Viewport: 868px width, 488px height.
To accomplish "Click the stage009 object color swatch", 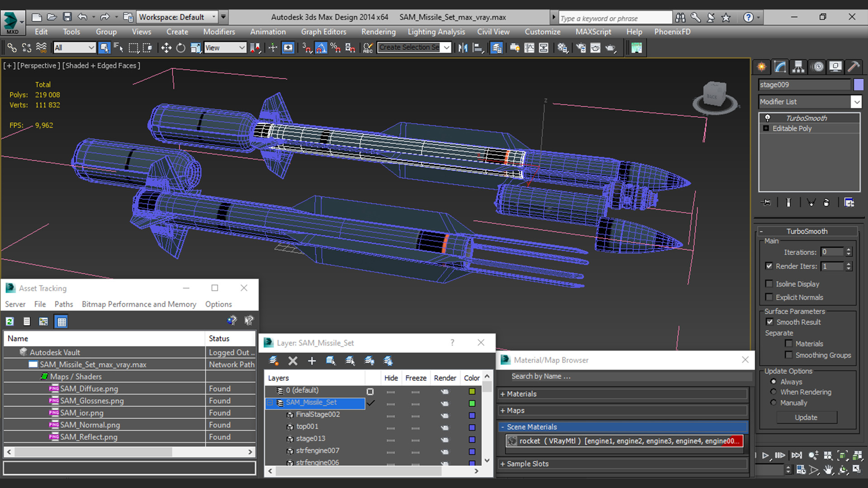I will tap(859, 84).
